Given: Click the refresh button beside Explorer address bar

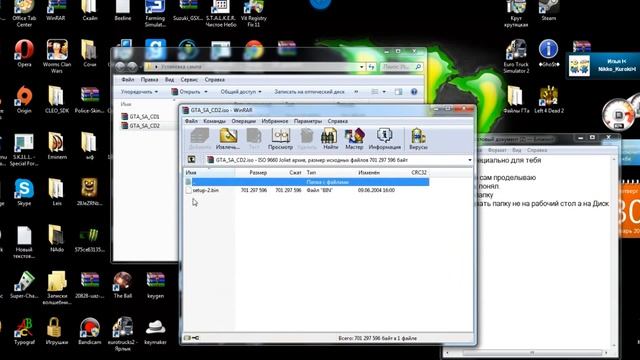Looking at the screenshot, I should coord(371,67).
